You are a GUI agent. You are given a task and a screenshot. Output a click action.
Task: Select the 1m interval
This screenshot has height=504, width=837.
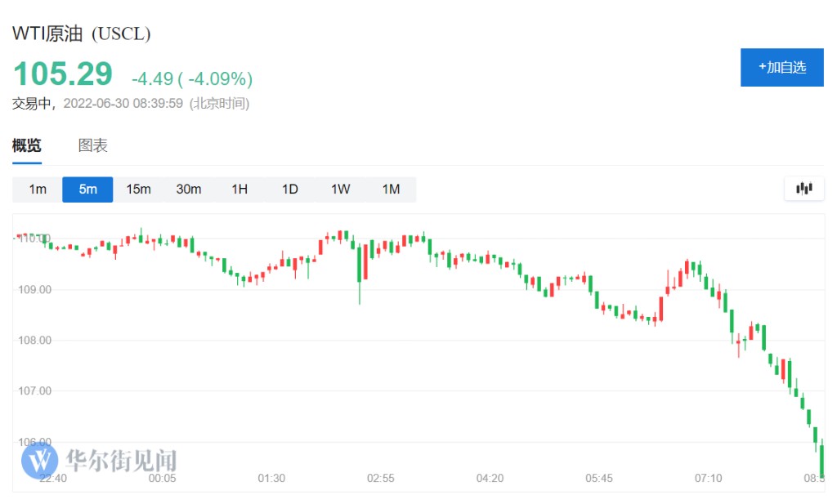(x=38, y=190)
